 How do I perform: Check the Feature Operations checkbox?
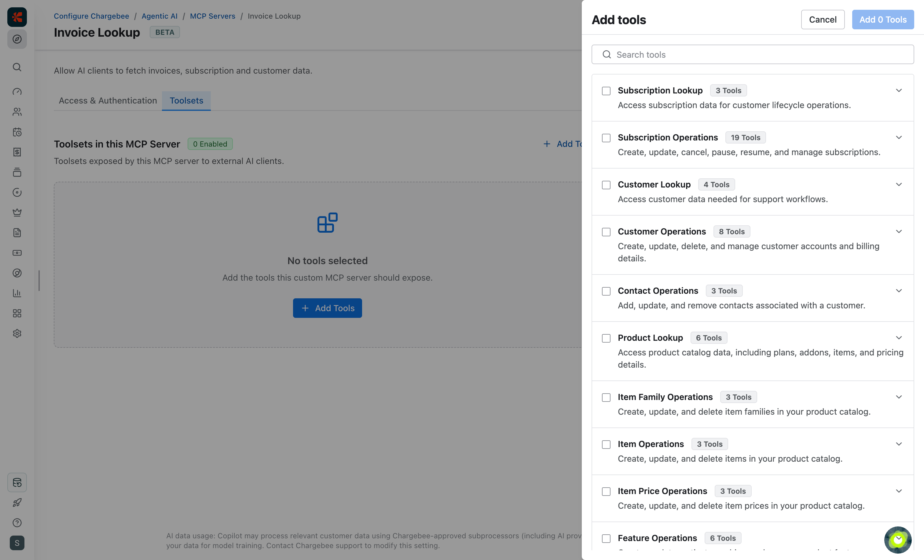click(606, 539)
